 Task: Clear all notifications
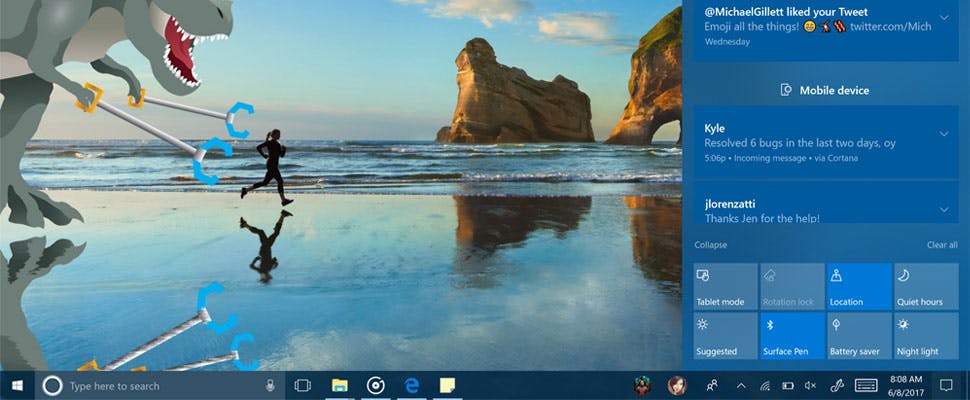(x=942, y=245)
